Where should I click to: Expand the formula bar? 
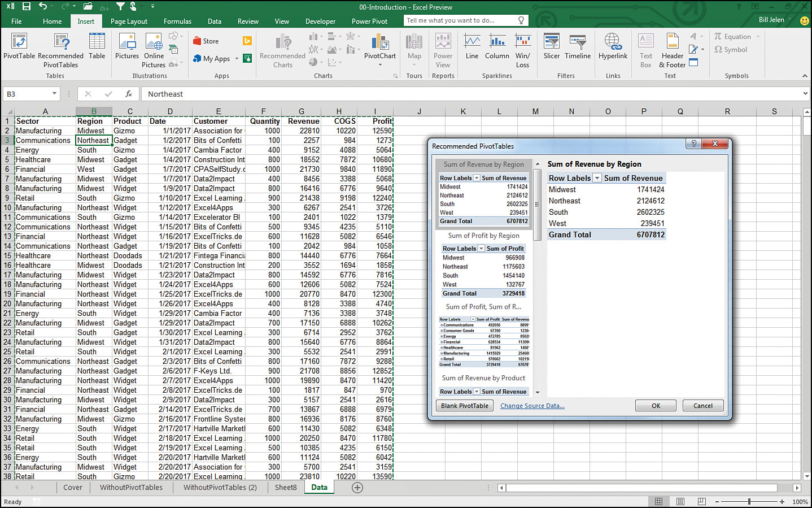tap(805, 94)
